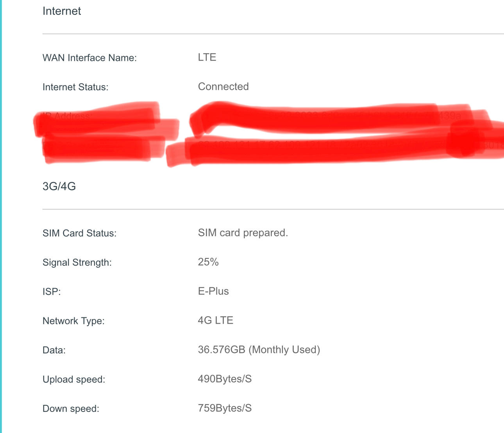Click the Signal Strength label
Image resolution: width=504 pixels, height=433 pixels.
[77, 263]
